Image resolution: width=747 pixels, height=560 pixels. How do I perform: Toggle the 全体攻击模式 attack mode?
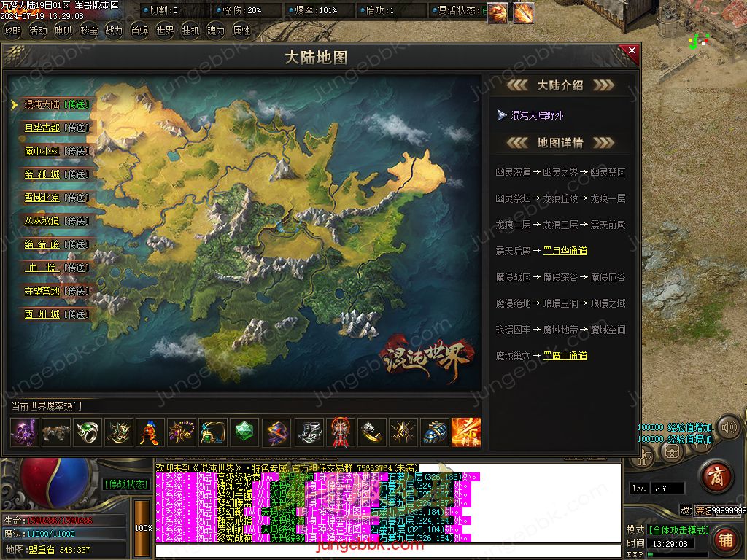pyautogui.click(x=678, y=530)
